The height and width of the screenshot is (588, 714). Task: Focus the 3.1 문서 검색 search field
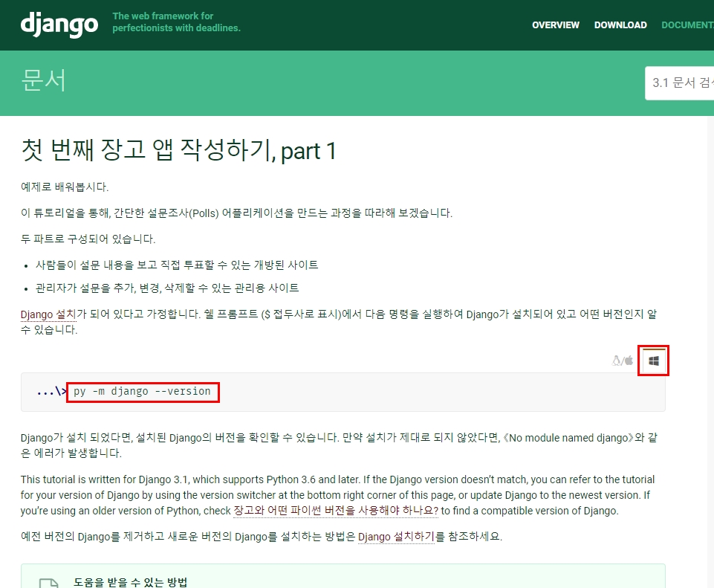[679, 83]
